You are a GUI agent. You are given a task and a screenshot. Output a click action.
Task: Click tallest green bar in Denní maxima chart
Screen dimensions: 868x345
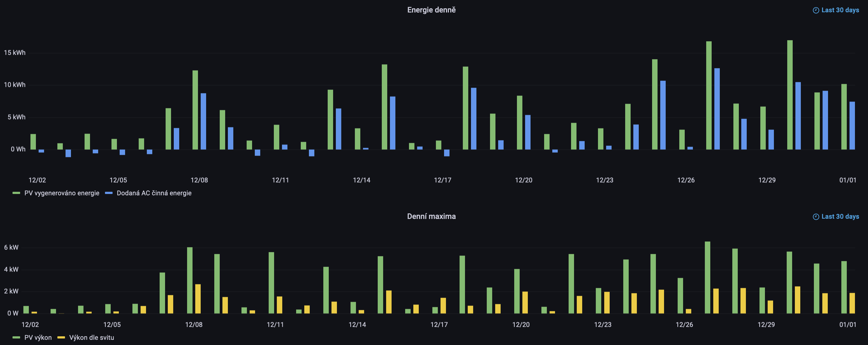tap(707, 278)
